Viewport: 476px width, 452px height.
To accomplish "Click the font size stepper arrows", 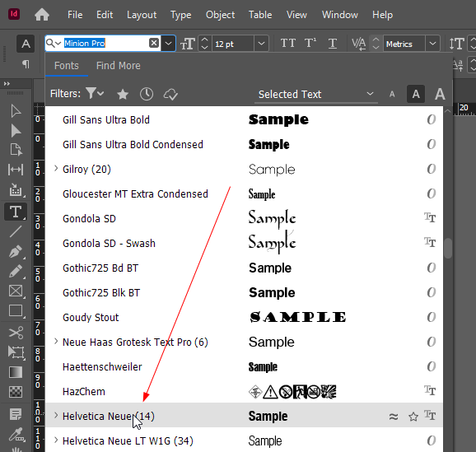I will pos(205,44).
